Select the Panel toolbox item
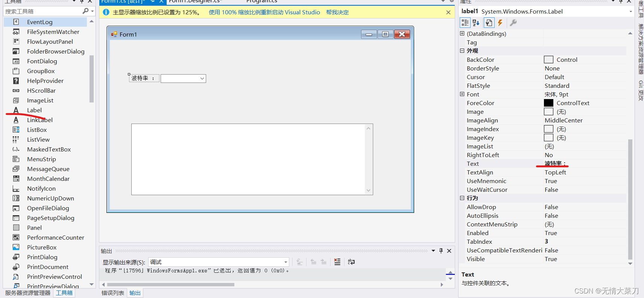The width and height of the screenshot is (644, 298). [x=34, y=228]
